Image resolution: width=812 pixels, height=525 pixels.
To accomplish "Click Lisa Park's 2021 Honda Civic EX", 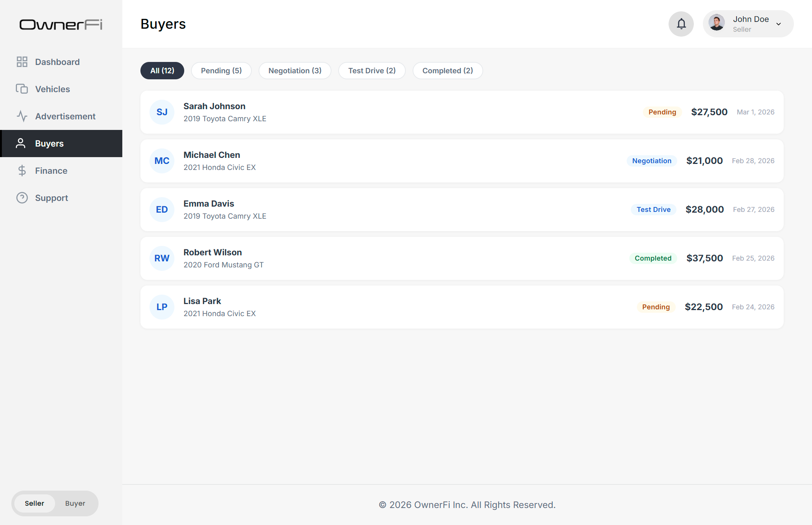I will click(220, 313).
